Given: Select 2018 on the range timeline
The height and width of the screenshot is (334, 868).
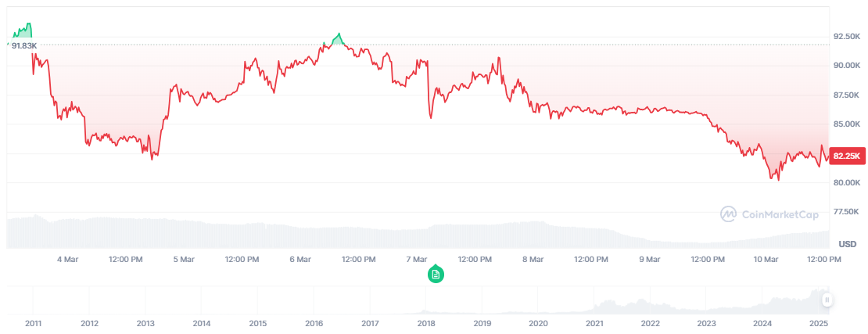Looking at the screenshot, I should (426, 322).
